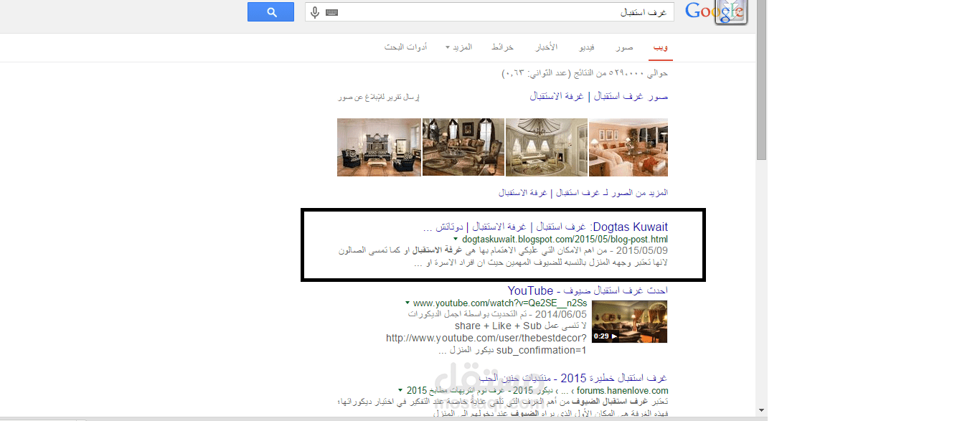This screenshot has height=421, width=980.
Task: Switch to the صور tab
Action: click(624, 47)
